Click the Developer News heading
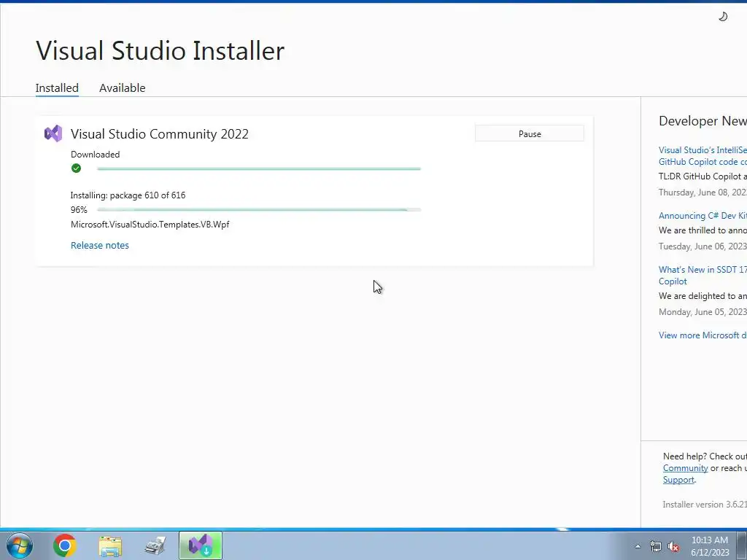This screenshot has width=747, height=560. click(703, 121)
